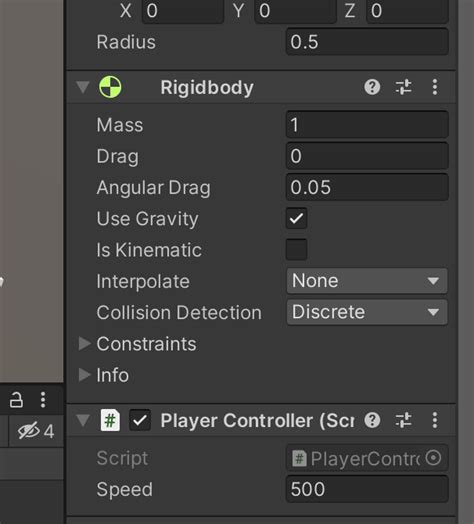Collapse the Rigidbody component foldout

tap(83, 87)
